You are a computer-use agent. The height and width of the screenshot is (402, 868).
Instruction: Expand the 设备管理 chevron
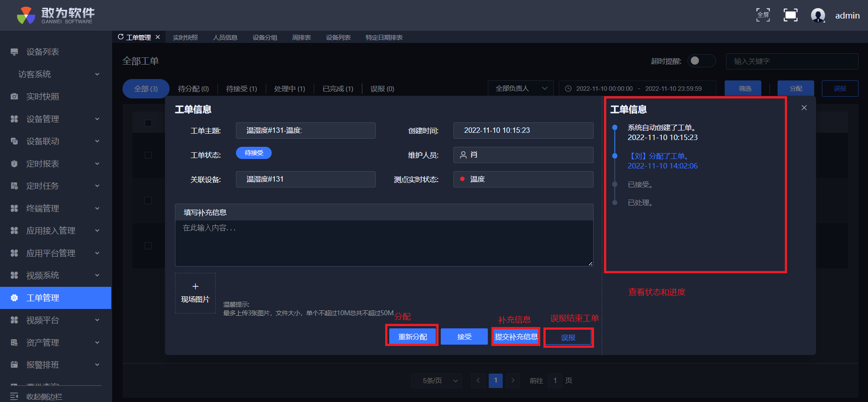[x=97, y=119]
